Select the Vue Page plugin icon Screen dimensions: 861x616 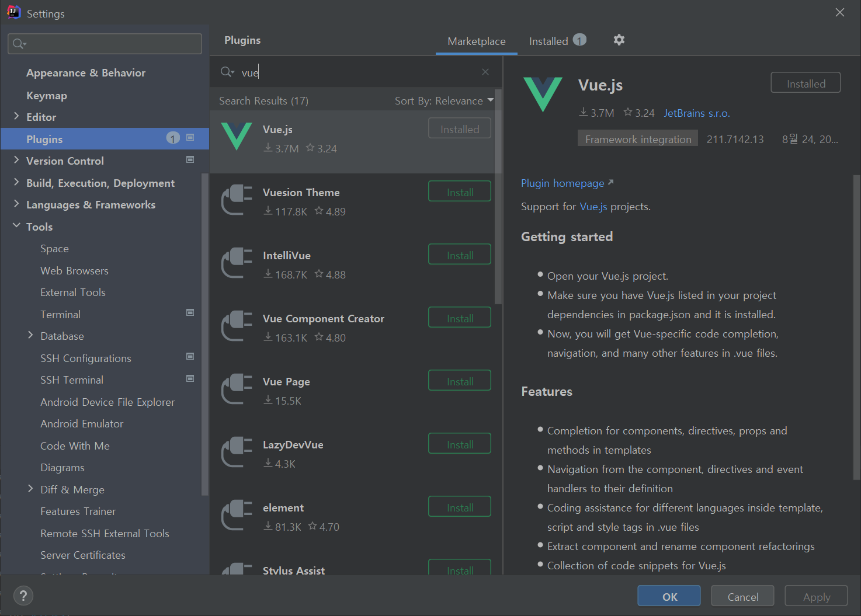point(237,389)
